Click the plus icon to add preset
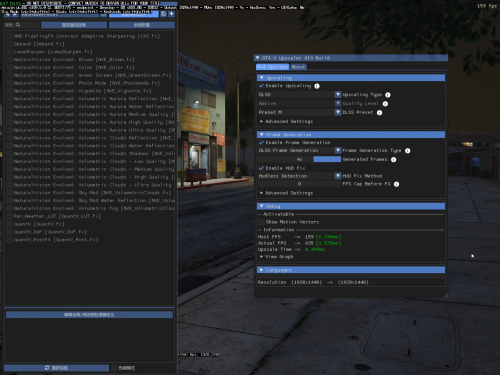Screen dimensions: 500x375 point(171,14)
